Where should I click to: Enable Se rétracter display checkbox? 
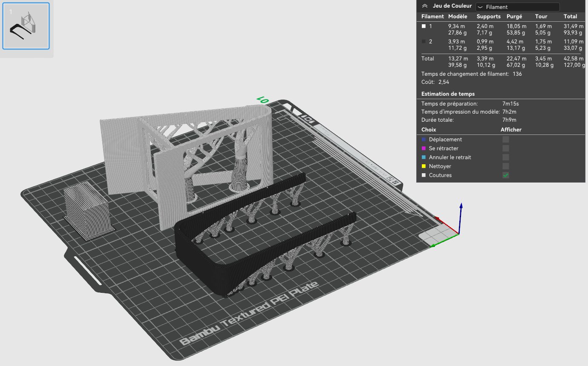click(506, 149)
